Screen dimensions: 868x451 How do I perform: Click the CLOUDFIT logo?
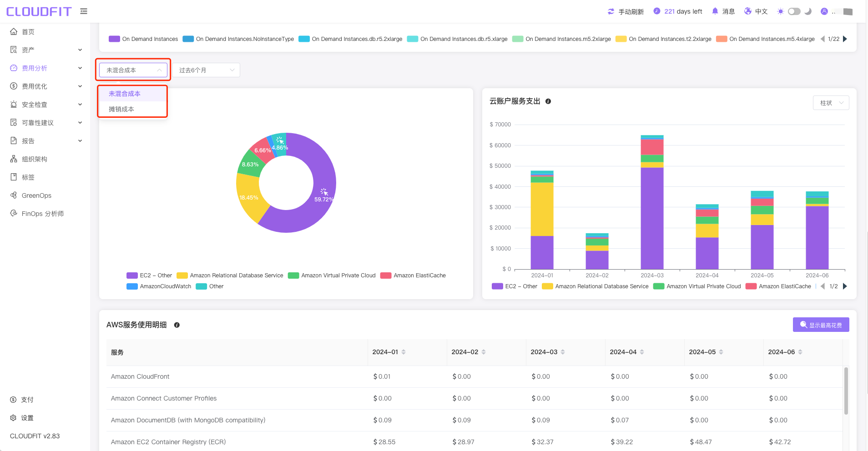(39, 11)
